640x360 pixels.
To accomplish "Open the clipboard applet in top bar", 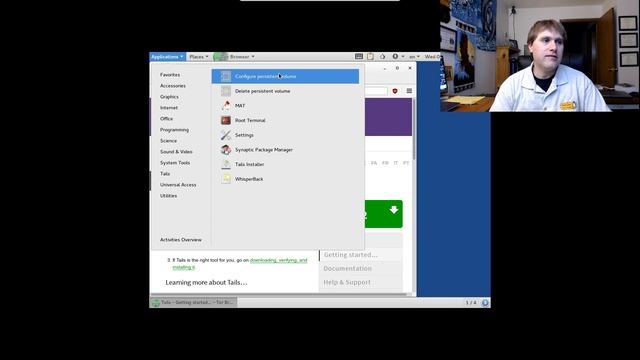I will pos(370,56).
